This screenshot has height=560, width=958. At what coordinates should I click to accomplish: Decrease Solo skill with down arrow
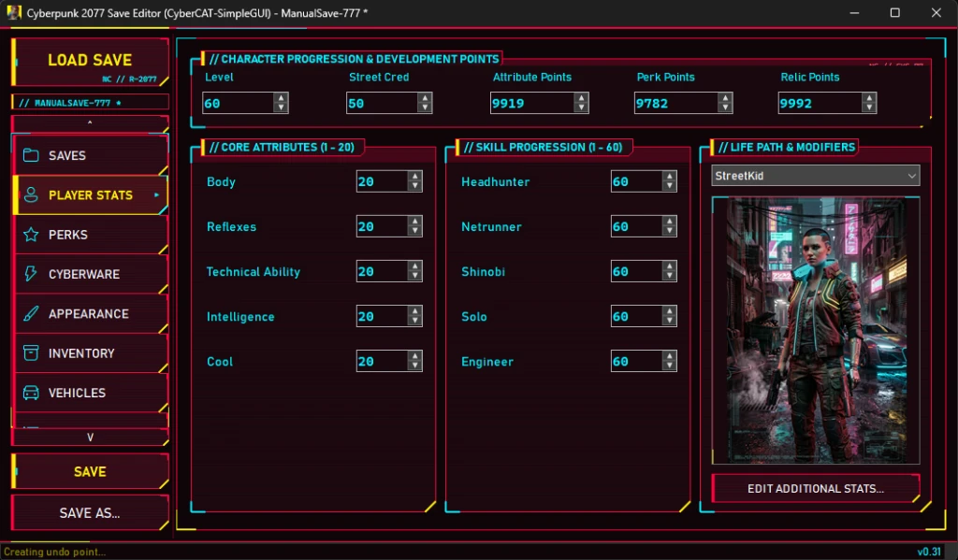point(670,322)
